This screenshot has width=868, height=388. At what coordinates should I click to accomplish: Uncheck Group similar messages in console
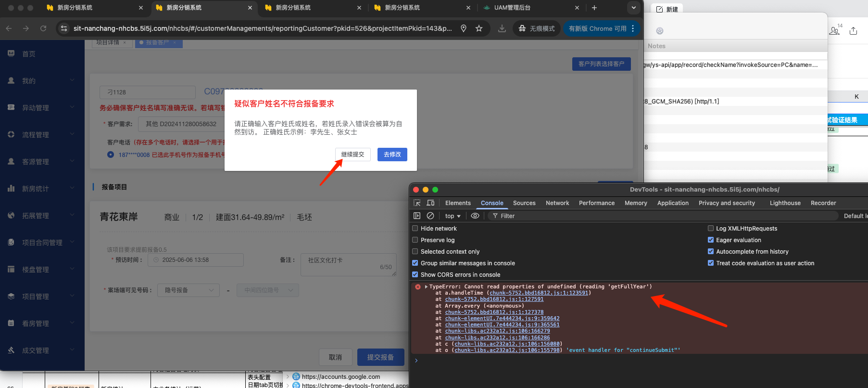415,263
